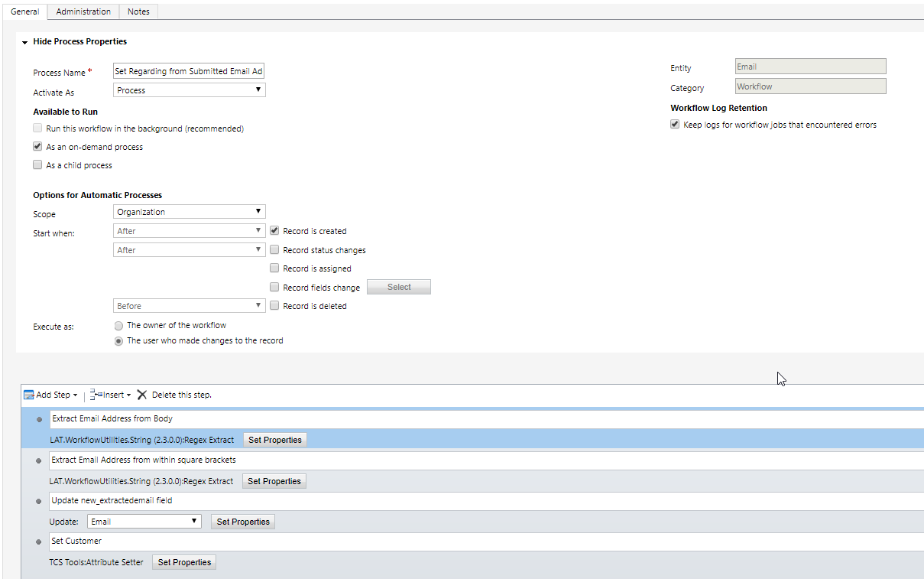Click bullet beside Update new_extractedemail field step

pos(39,501)
